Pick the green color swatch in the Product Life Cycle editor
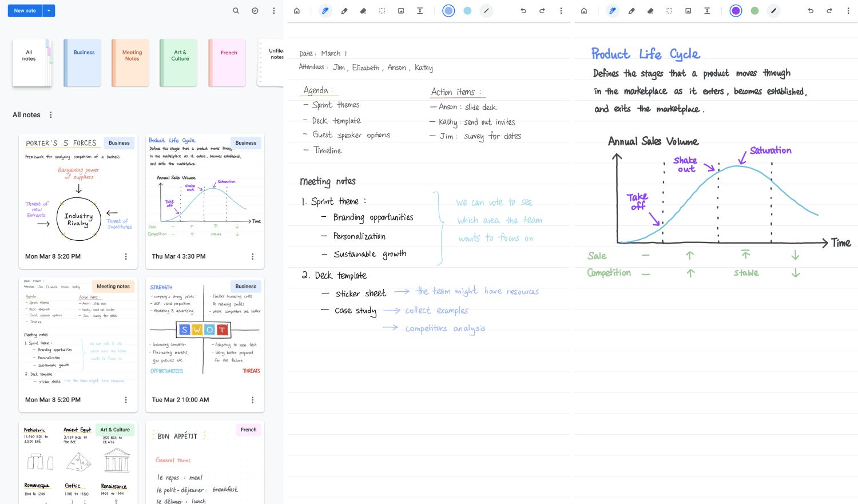Screen dimensions: 858x504 tap(754, 11)
